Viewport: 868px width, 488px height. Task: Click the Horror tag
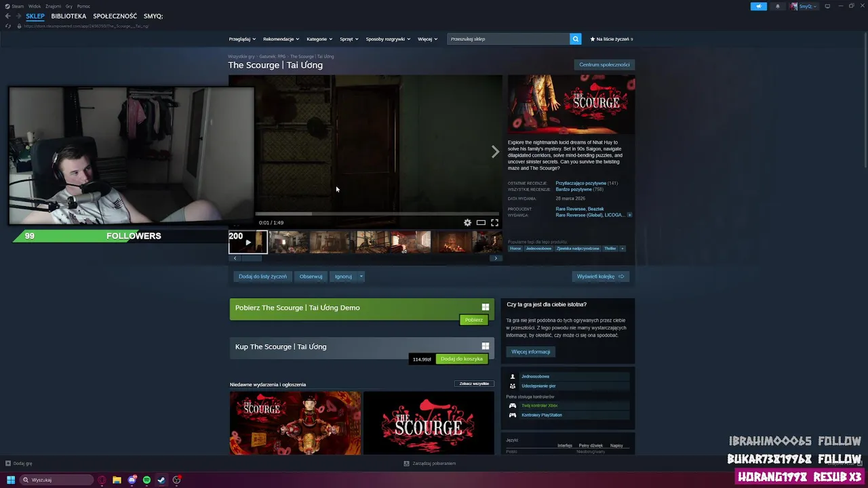515,248
